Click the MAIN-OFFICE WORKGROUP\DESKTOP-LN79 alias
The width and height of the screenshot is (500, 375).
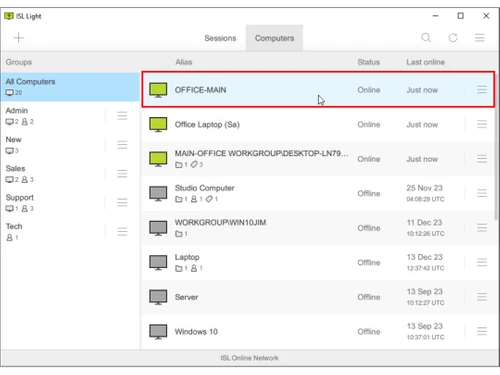pyautogui.click(x=261, y=153)
